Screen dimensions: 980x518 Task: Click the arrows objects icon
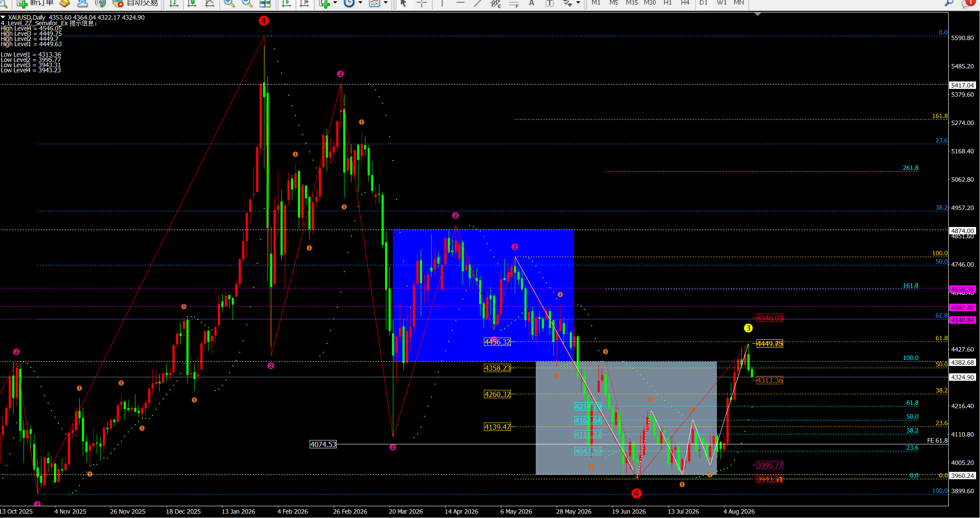(x=568, y=3)
